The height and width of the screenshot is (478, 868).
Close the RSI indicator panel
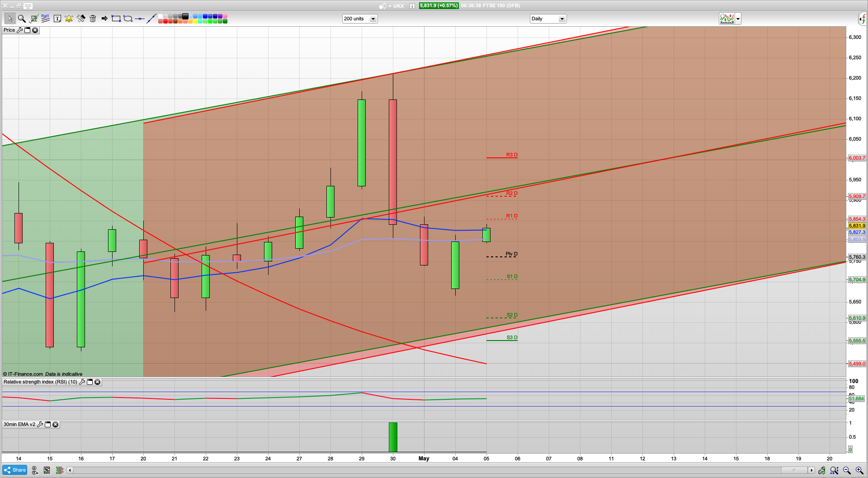[x=97, y=382]
